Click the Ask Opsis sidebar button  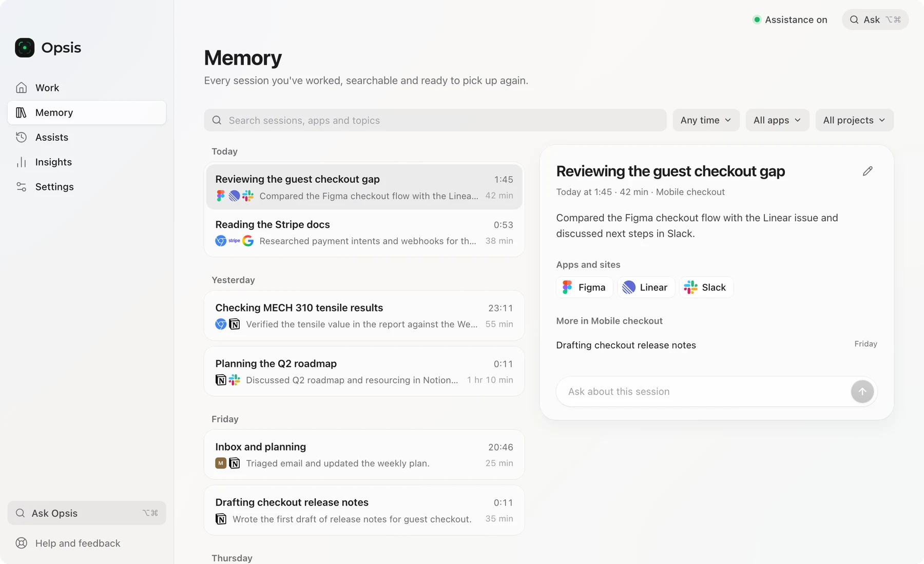[87, 513]
